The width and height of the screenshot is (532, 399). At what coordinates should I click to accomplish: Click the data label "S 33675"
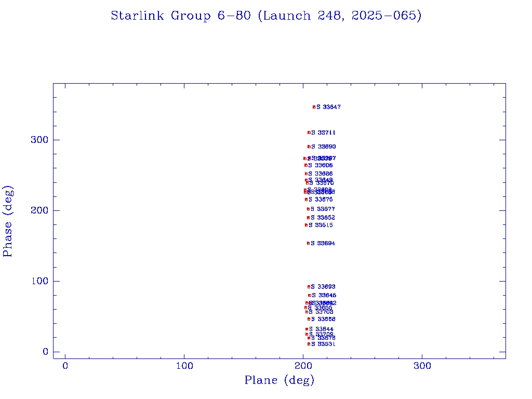pos(321,199)
